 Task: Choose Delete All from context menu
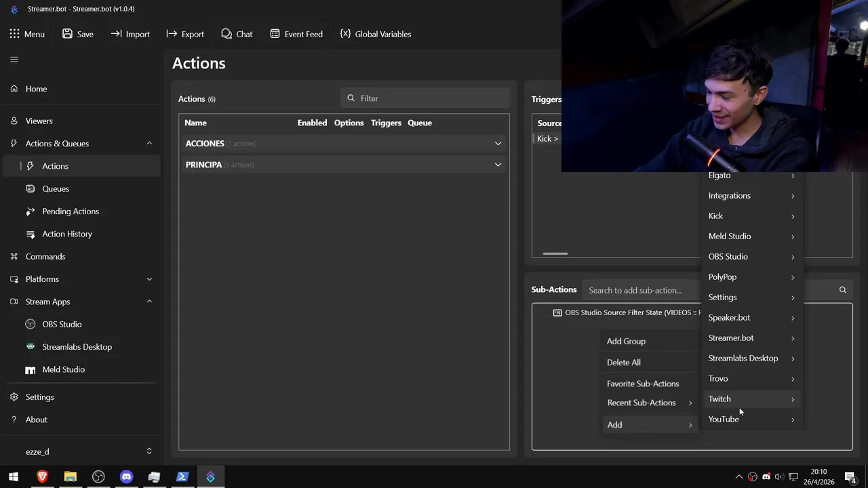pyautogui.click(x=650, y=362)
